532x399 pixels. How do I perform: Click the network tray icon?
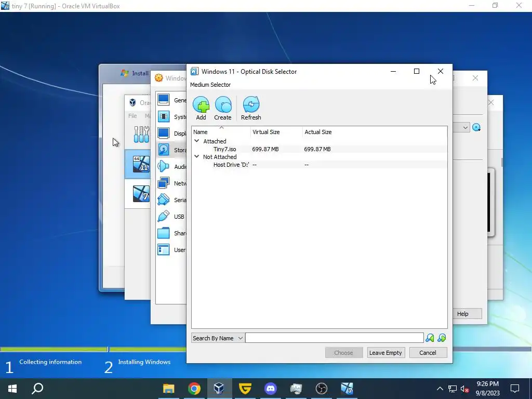point(453,389)
